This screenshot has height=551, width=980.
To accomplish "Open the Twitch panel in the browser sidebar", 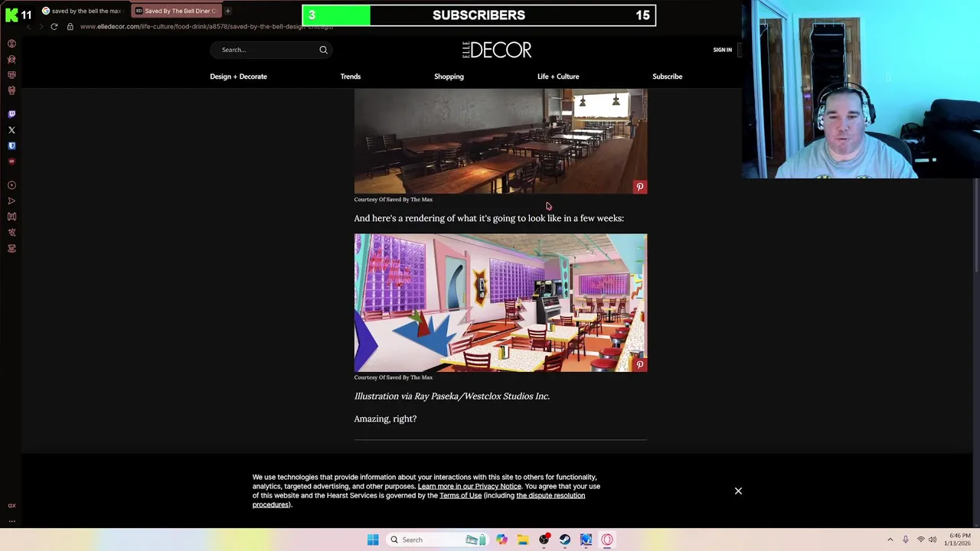I will coord(11,114).
